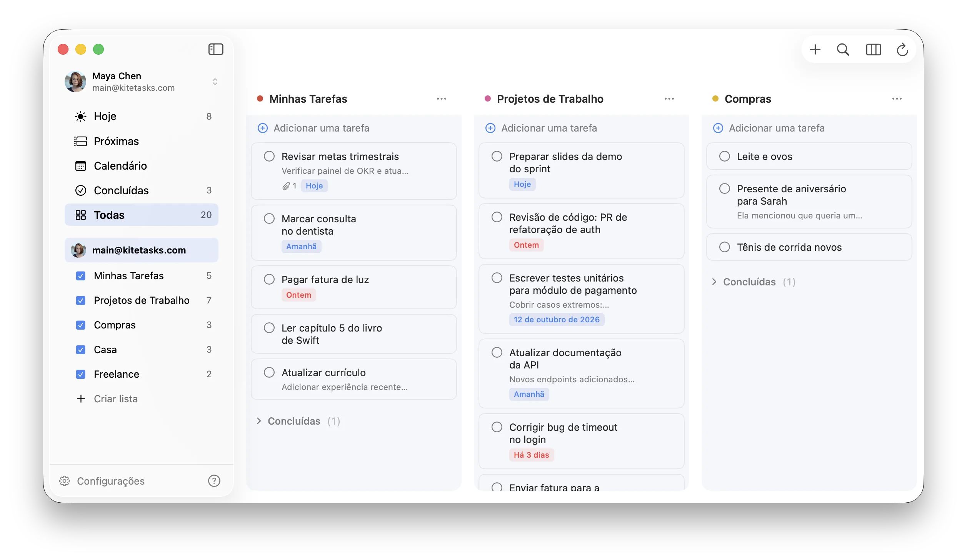
Task: Open Compras column more options
Action: coord(897,99)
